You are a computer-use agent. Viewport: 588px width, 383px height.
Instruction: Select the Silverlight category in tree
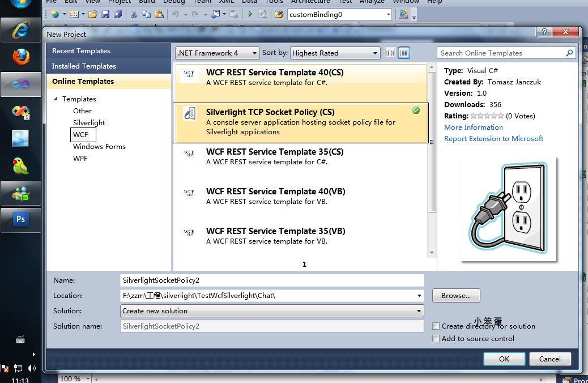pos(89,123)
